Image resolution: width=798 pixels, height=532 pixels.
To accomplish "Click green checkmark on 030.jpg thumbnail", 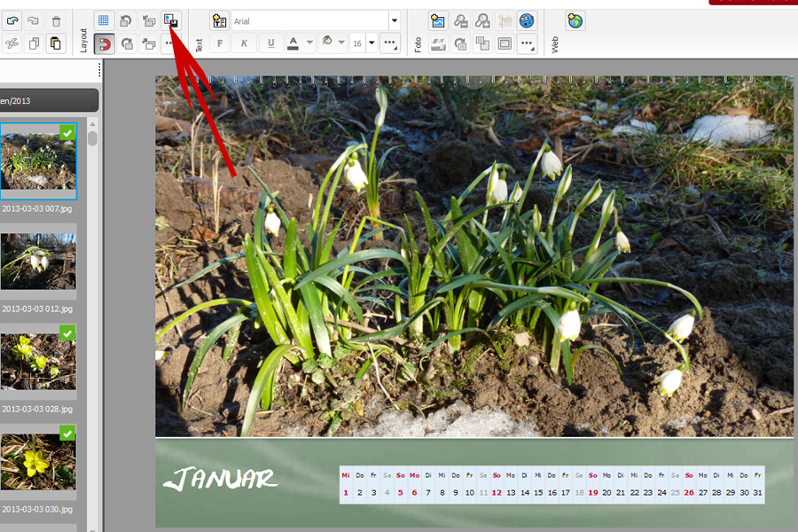I will [x=67, y=434].
